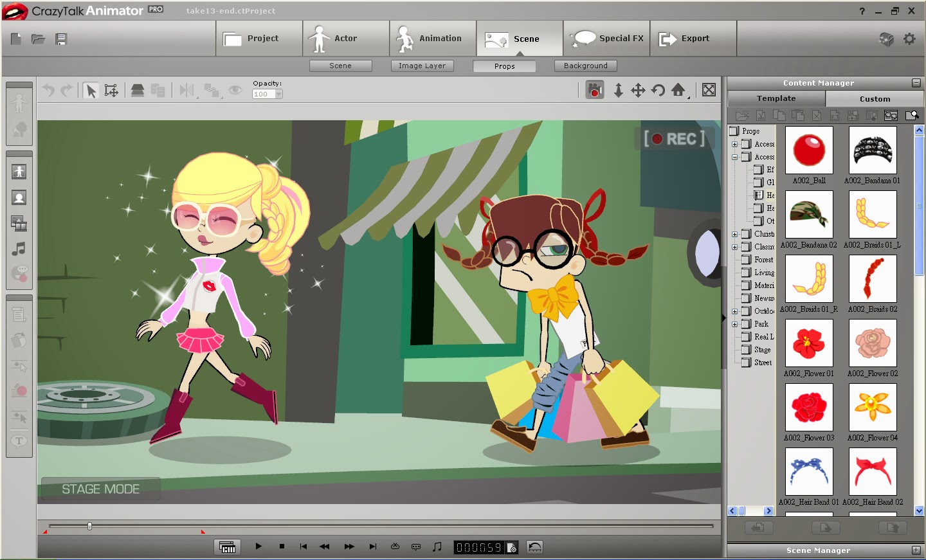Select the camera zoom up-down tool
926x560 pixels.
coord(618,90)
